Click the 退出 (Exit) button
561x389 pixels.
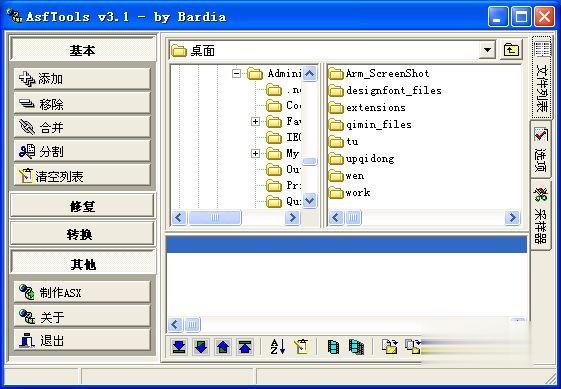(x=82, y=340)
